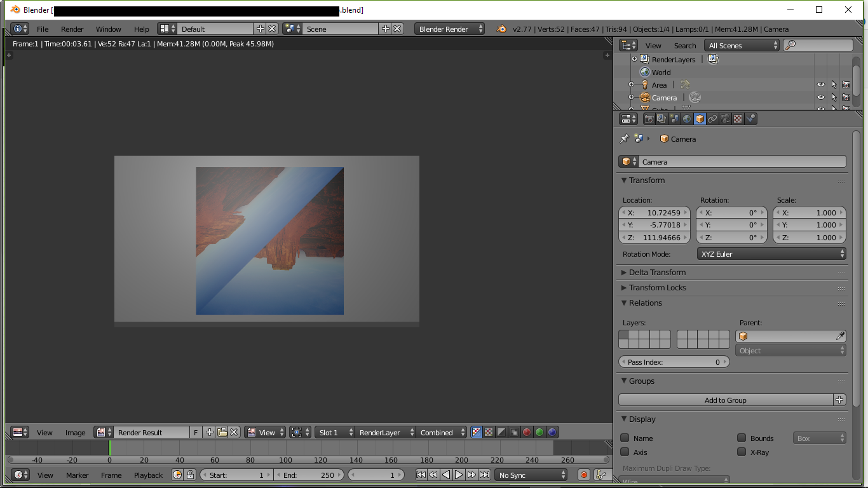This screenshot has height=488, width=868.
Task: Click the Camera data icon in outliner
Action: point(695,97)
